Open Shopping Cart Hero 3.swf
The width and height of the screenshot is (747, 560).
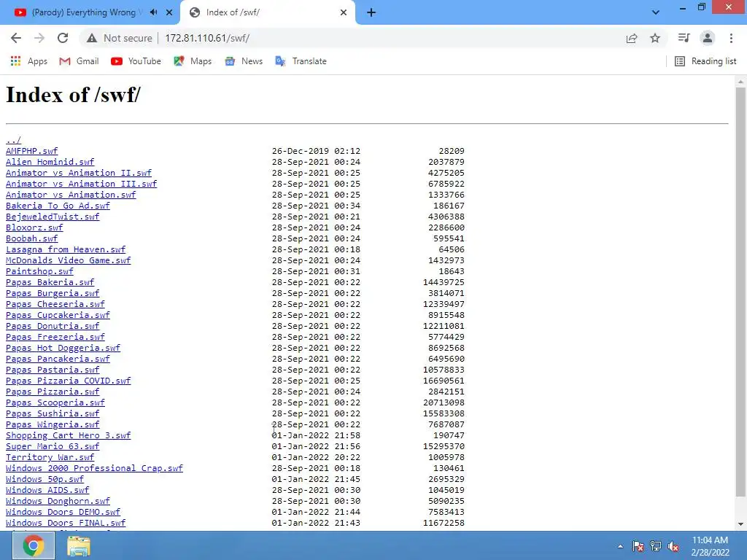point(68,436)
